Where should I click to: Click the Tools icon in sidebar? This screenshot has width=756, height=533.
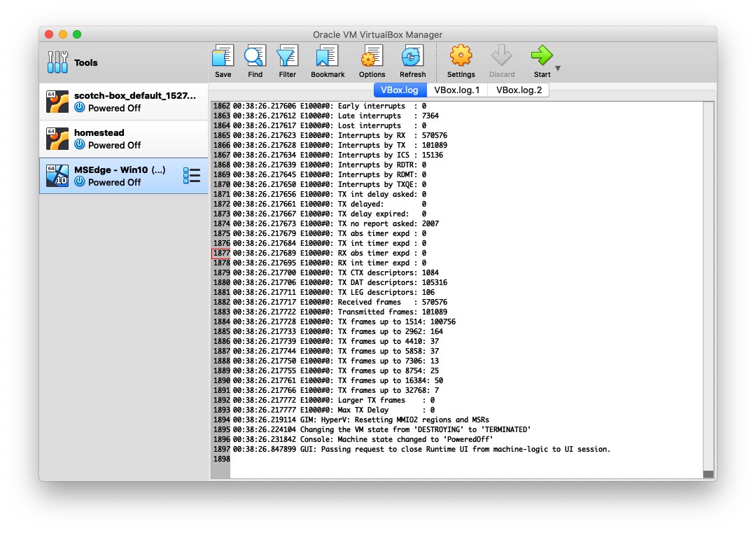[57, 62]
